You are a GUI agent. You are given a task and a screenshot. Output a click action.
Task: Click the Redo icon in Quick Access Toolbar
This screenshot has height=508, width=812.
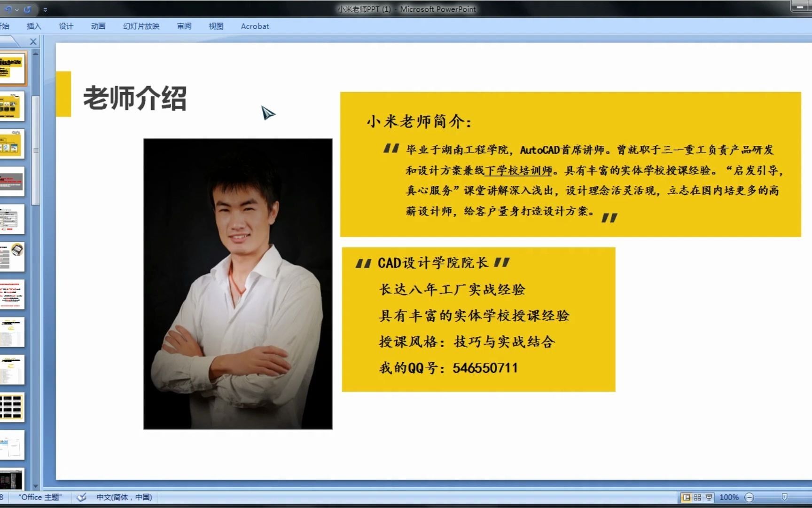(x=27, y=9)
